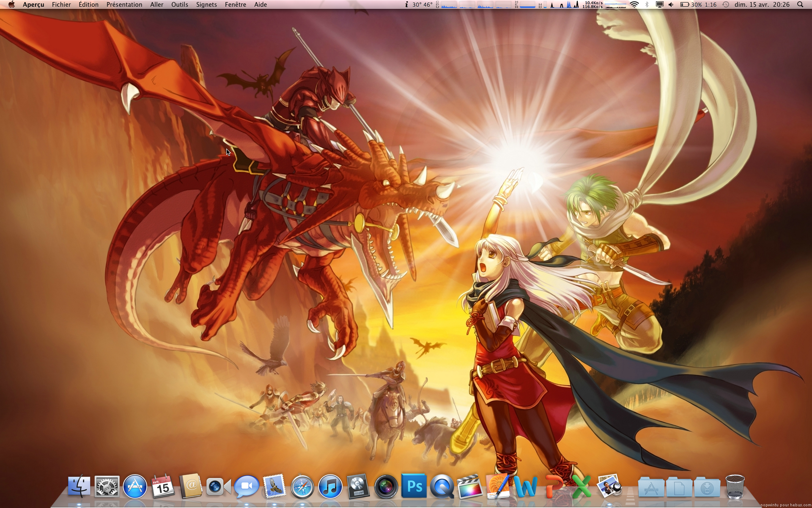The width and height of the screenshot is (812, 508).
Task: Click the info 'i' menu bar icon
Action: point(406,5)
